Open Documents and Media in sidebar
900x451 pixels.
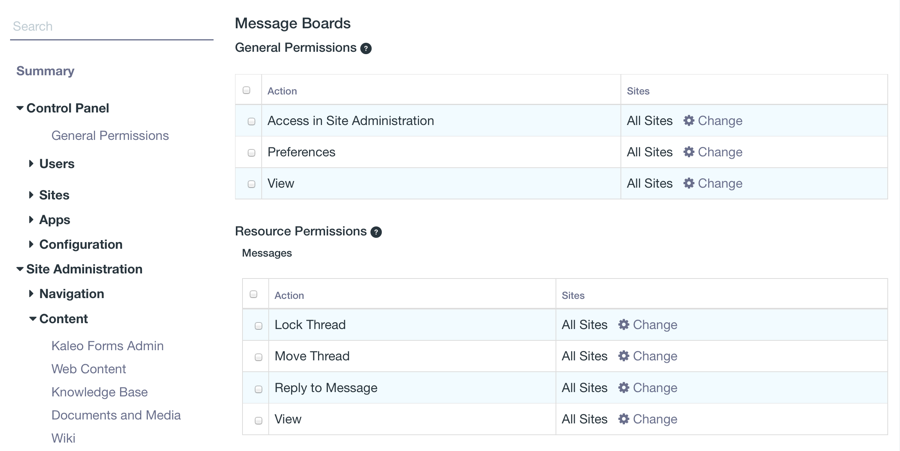click(x=116, y=415)
